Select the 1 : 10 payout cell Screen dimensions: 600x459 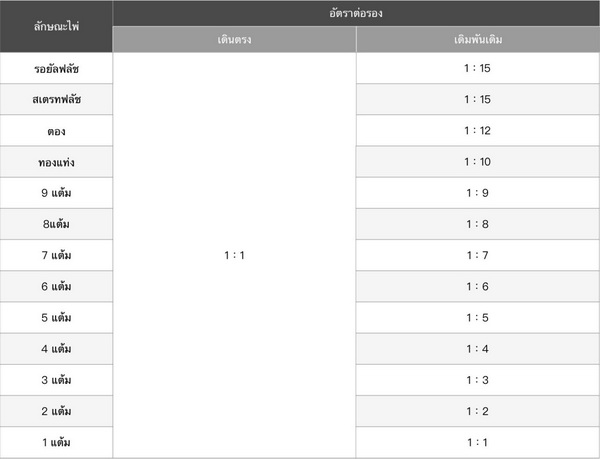pos(477,162)
